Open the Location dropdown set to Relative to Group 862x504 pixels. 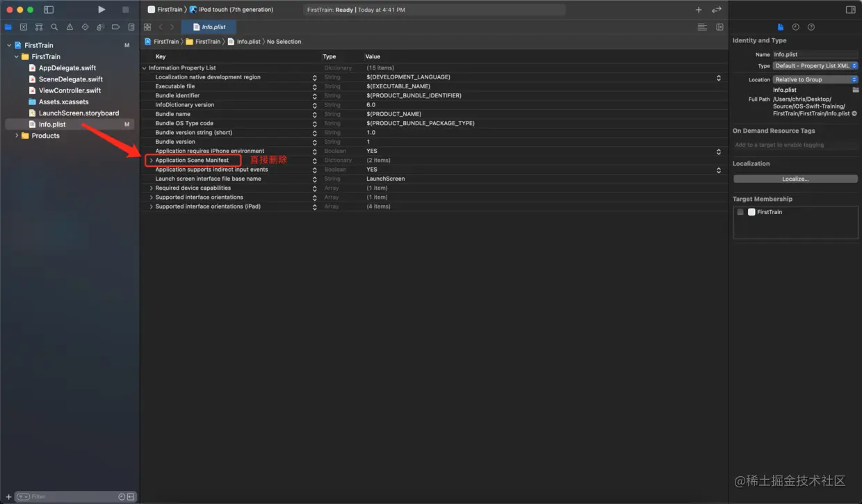pyautogui.click(x=815, y=79)
